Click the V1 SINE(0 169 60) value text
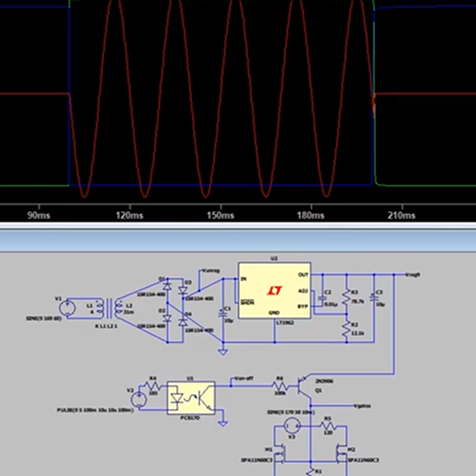This screenshot has width=476, height=476. 44,318
